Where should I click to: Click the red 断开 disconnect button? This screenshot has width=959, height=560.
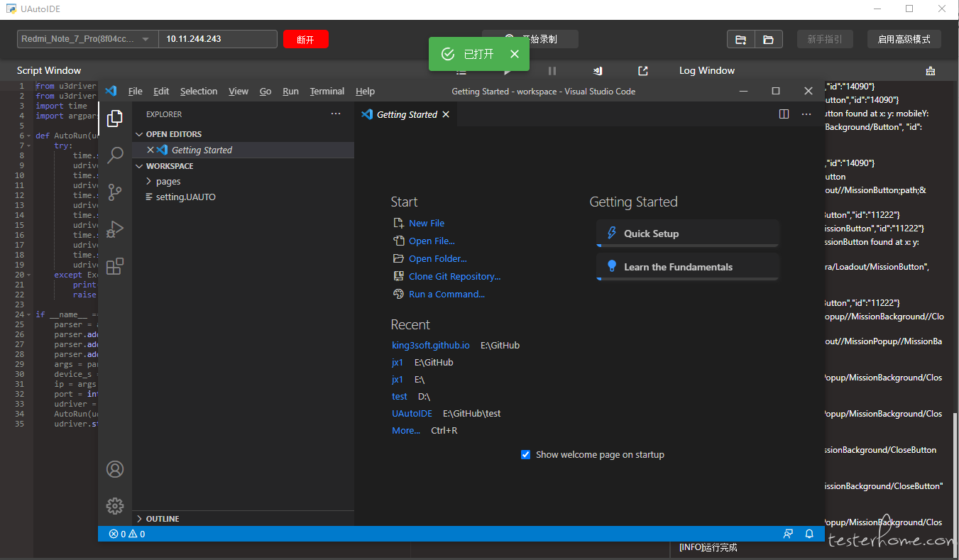point(305,39)
